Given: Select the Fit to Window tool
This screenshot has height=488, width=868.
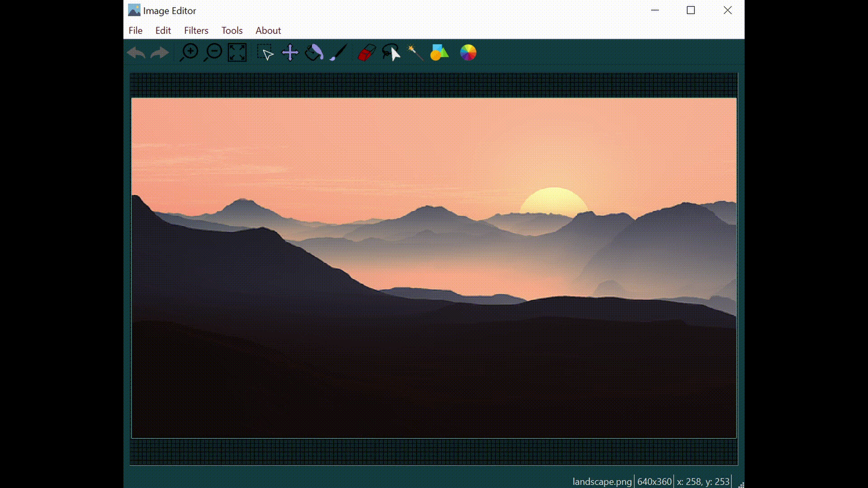Looking at the screenshot, I should tap(237, 52).
